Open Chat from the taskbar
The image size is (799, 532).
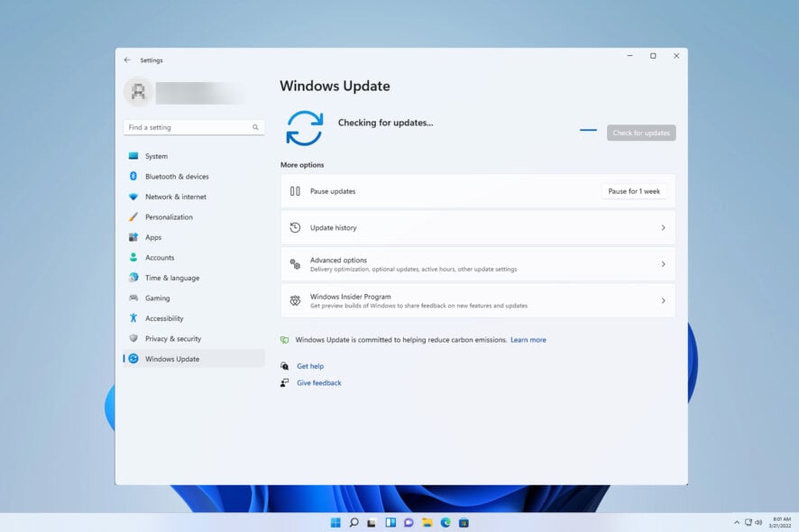(x=409, y=522)
